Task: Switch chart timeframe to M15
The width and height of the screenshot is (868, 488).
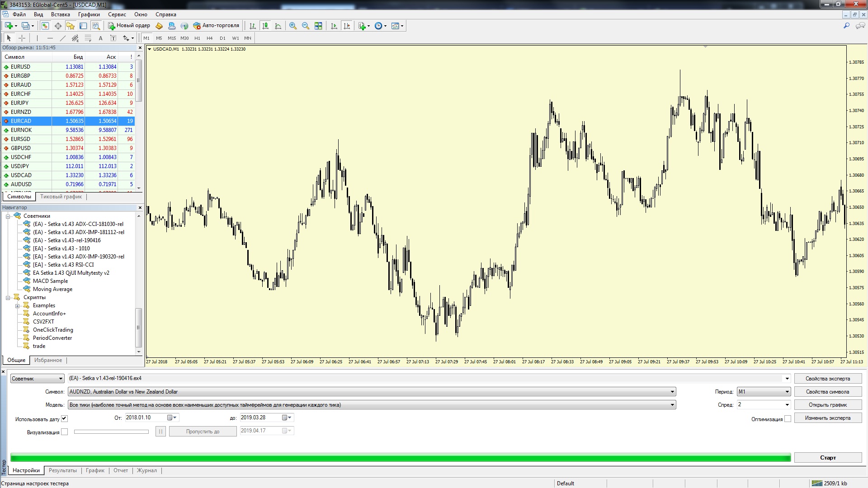Action: click(x=172, y=38)
